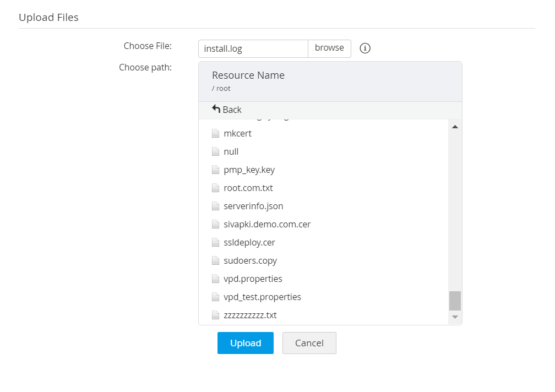Click the file icon beside pmp_key.key
This screenshot has width=555, height=392.
[216, 170]
